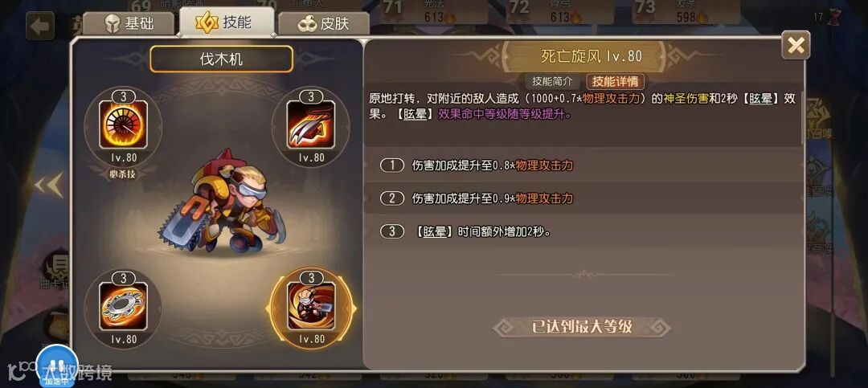Tap the double-chevron previous hero arrow
The height and width of the screenshot is (388, 868).
tap(49, 186)
